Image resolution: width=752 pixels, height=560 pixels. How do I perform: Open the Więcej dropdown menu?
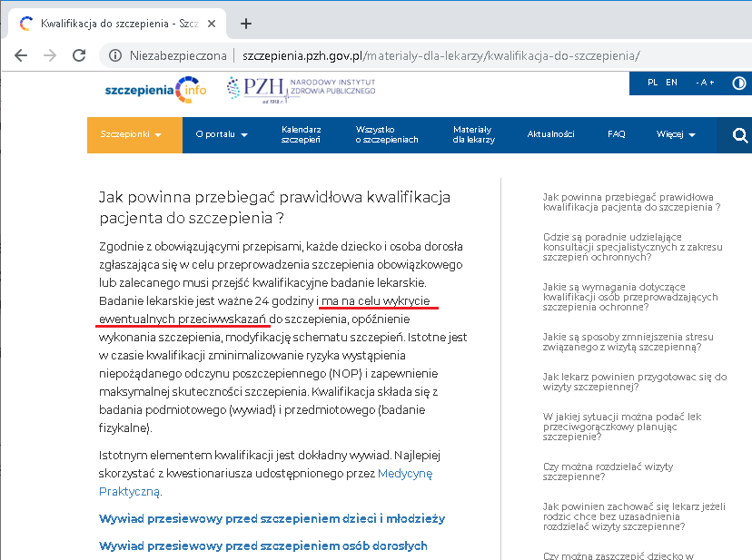(676, 135)
